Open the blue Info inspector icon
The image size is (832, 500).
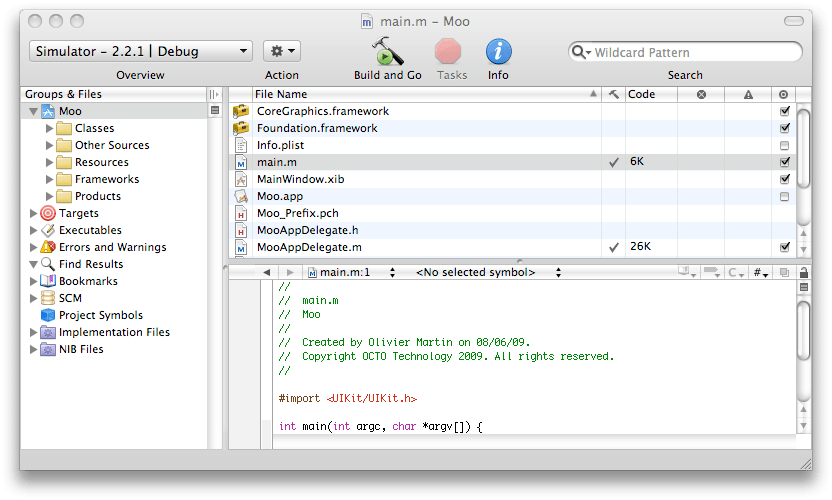coord(498,51)
